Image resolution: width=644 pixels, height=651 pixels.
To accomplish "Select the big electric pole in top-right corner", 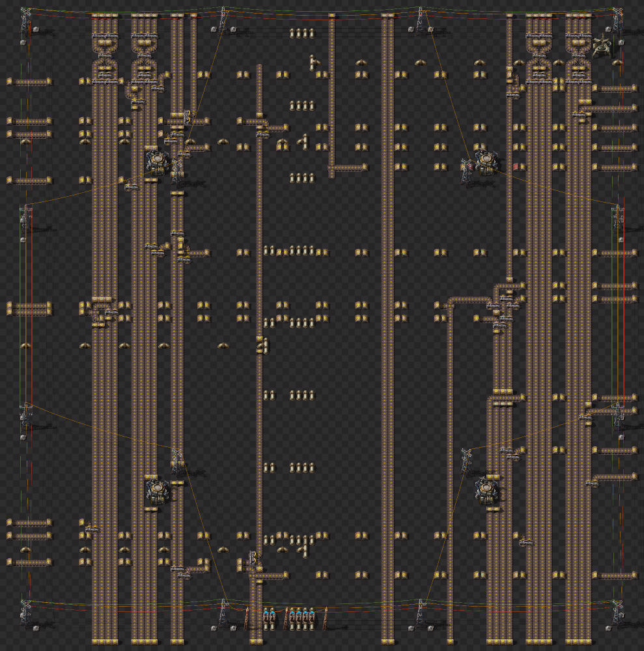I will click(x=617, y=19).
